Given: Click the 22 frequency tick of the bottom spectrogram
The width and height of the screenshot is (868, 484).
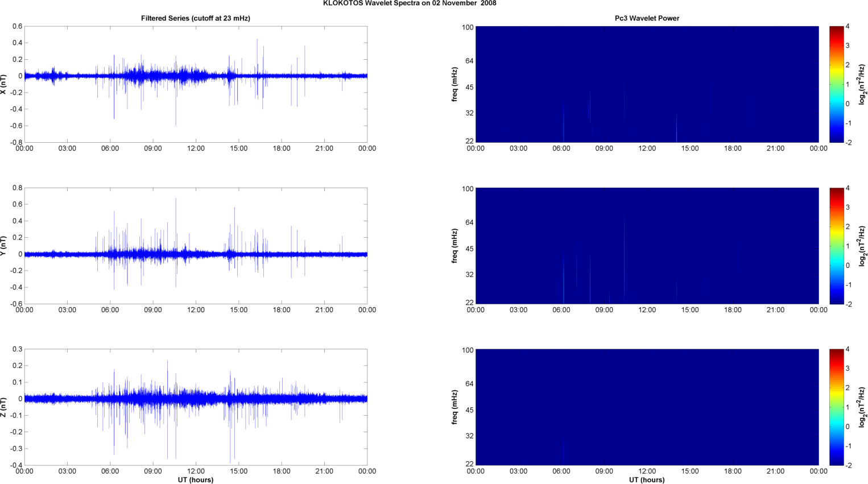Looking at the screenshot, I should pyautogui.click(x=469, y=464).
